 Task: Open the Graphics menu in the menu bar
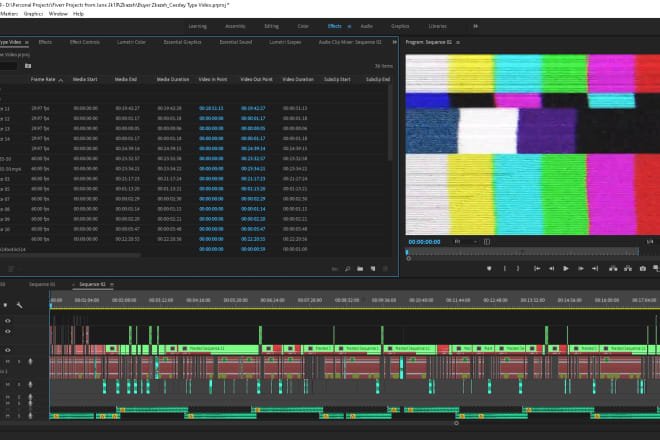33,14
